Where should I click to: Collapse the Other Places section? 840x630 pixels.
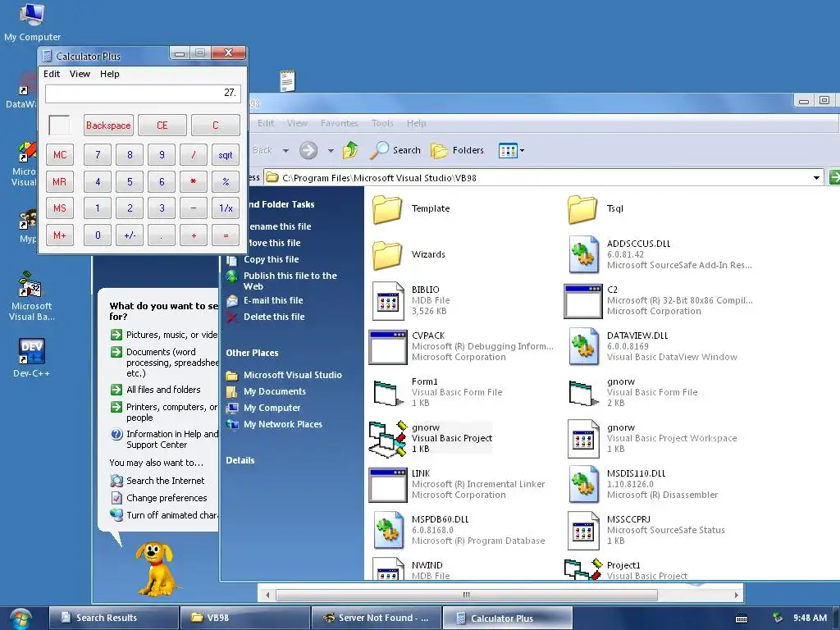[x=252, y=353]
